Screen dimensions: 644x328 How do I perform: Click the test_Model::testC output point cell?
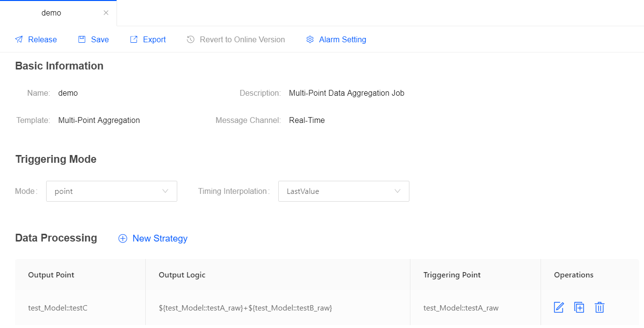pyautogui.click(x=58, y=308)
